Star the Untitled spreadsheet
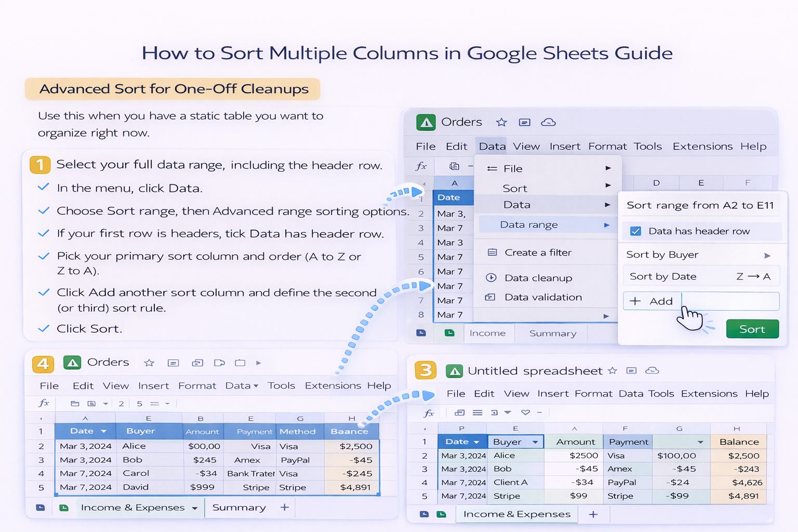 point(613,370)
